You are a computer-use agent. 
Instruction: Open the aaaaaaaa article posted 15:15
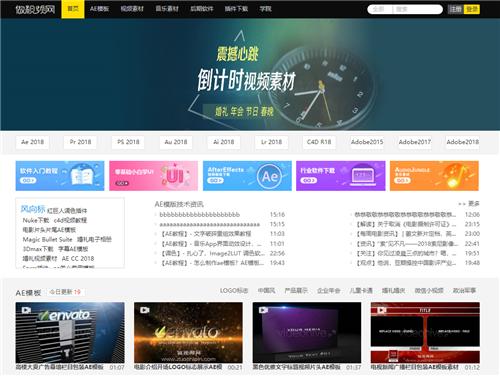(x=210, y=224)
